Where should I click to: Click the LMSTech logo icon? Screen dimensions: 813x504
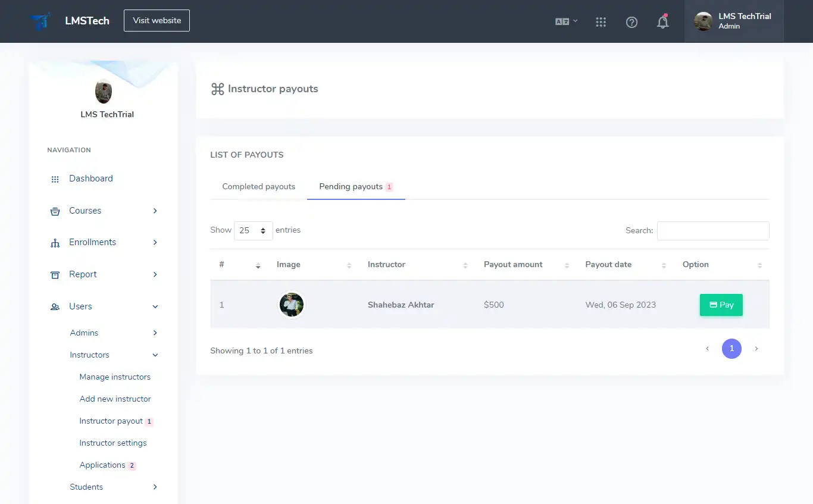40,21
